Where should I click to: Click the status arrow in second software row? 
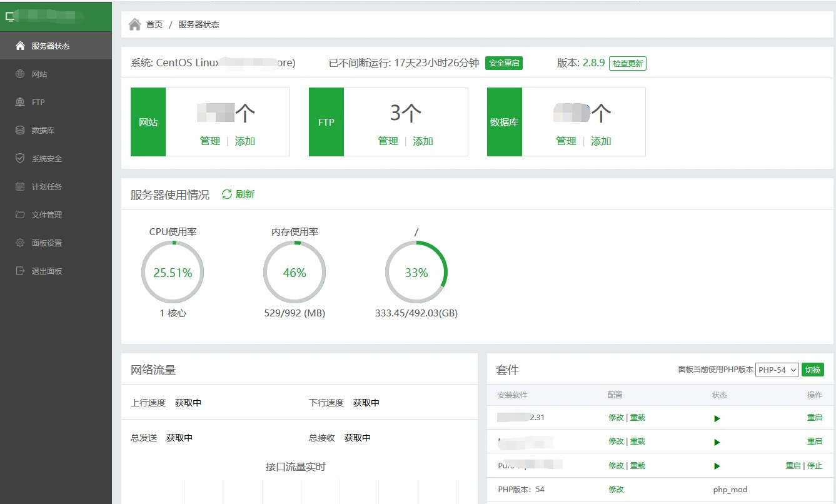717,442
